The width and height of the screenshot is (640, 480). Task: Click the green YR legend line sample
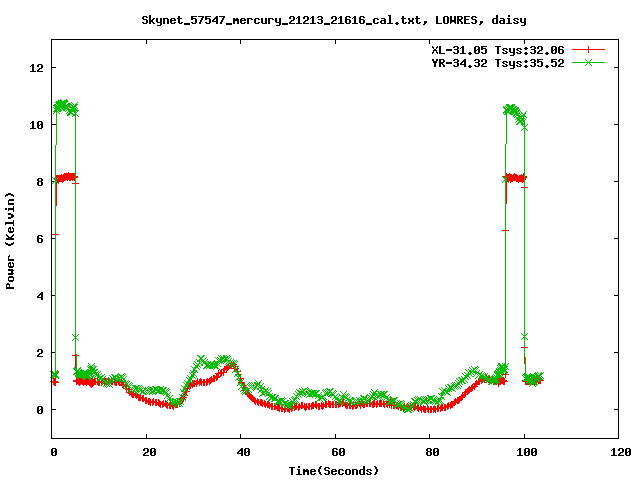tap(588, 62)
